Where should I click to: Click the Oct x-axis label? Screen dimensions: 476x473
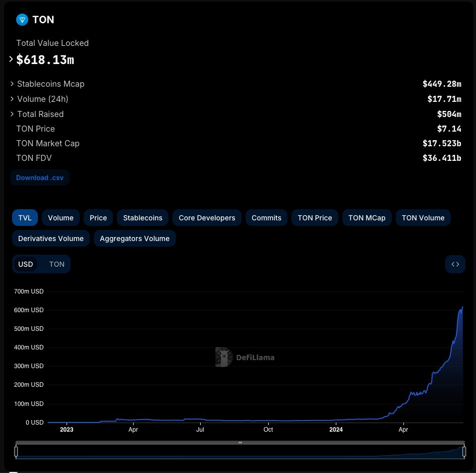click(268, 430)
